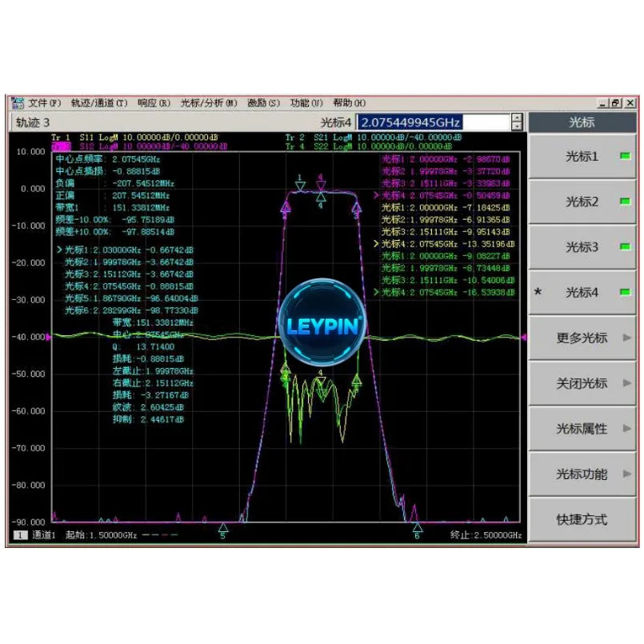Click the 光标6:2.28299GHz marker row
The width and height of the screenshot is (644, 644).
131,310
